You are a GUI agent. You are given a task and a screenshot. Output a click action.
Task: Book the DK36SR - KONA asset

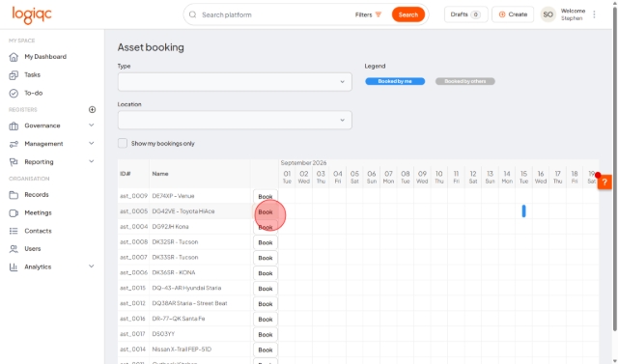click(266, 273)
